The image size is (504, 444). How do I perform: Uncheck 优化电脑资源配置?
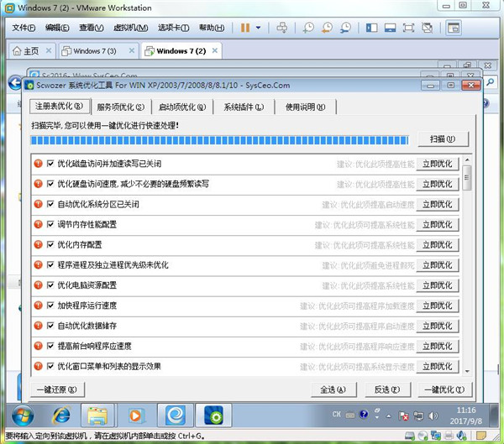click(50, 285)
